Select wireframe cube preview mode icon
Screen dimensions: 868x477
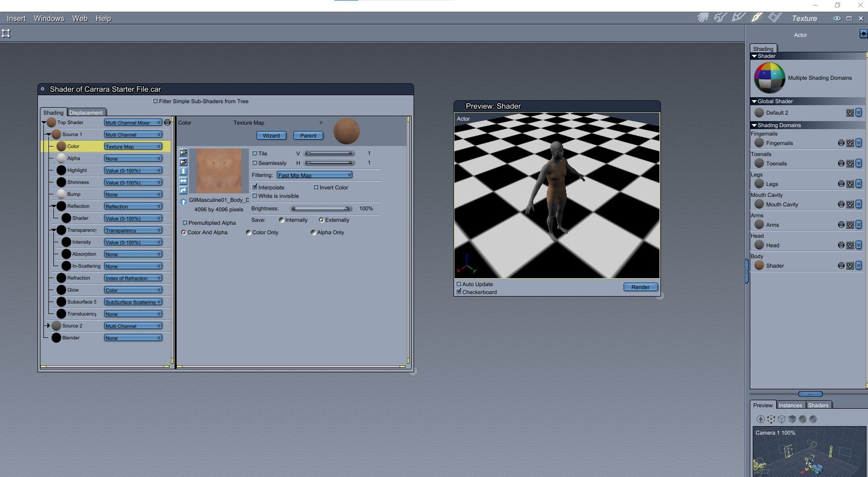click(x=782, y=419)
